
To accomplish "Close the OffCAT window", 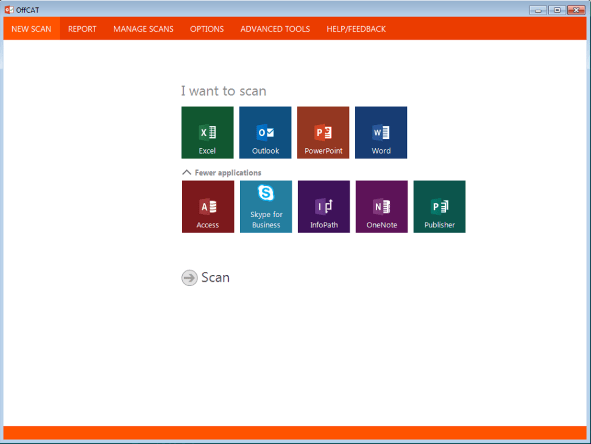I will (576, 10).
